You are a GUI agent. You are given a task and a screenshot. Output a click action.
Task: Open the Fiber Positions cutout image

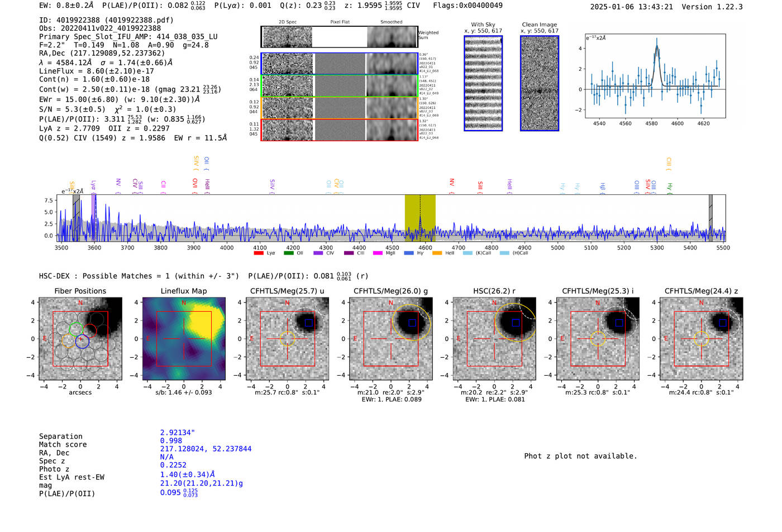80,338
